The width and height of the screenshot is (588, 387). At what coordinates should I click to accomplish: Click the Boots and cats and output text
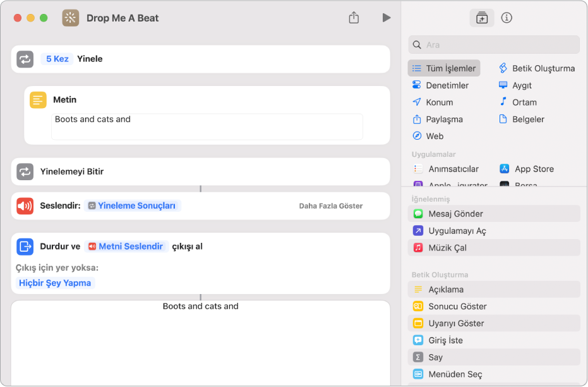201,306
